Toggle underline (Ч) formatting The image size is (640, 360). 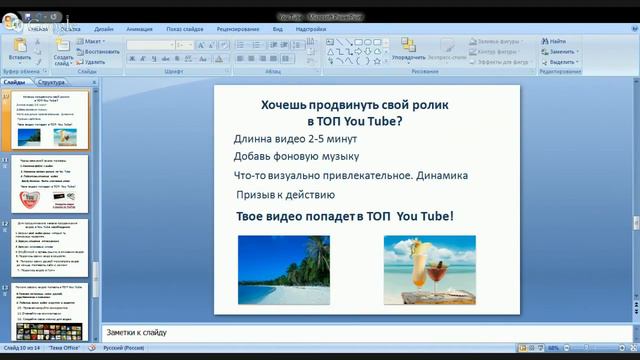point(154,59)
